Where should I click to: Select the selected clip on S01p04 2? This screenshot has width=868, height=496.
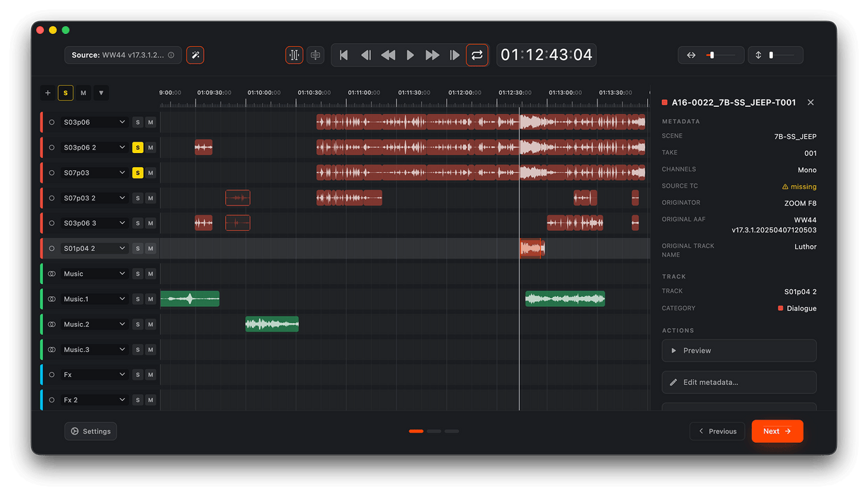[531, 249]
